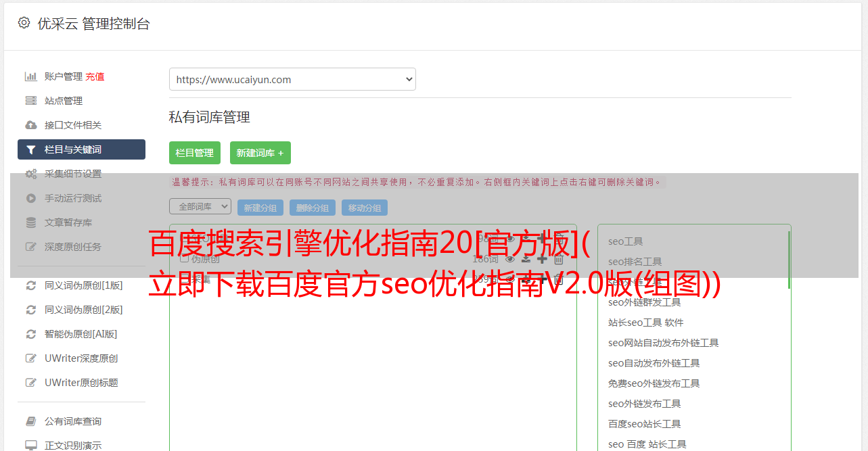Image resolution: width=868 pixels, height=451 pixels.
Task: Select keyword seo外链发布工具
Action: click(x=645, y=404)
